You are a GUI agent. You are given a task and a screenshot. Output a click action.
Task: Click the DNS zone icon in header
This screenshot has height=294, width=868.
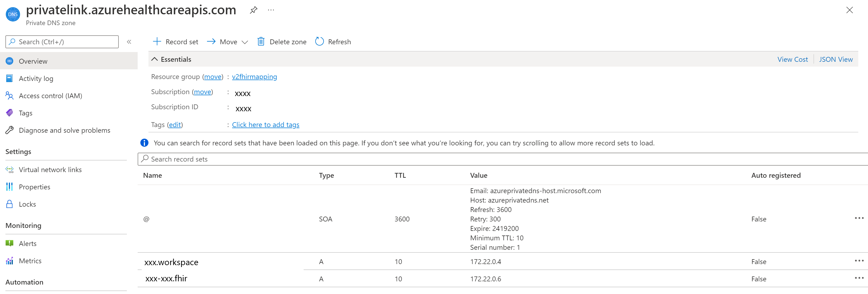pos(14,14)
